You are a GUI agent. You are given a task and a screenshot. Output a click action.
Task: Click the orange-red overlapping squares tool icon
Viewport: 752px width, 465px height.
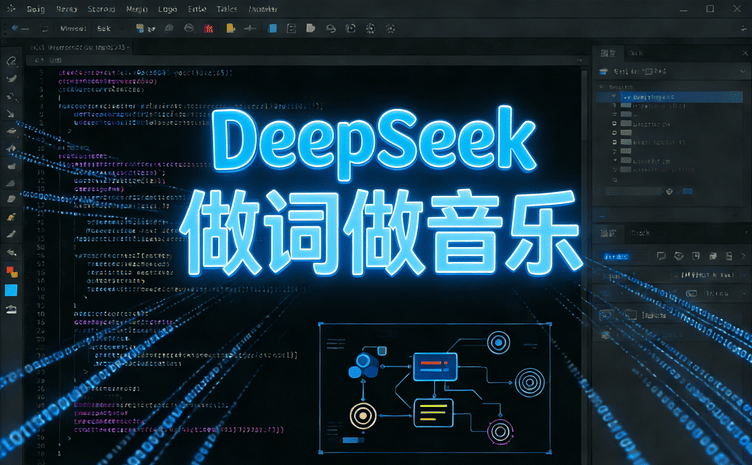(x=12, y=272)
